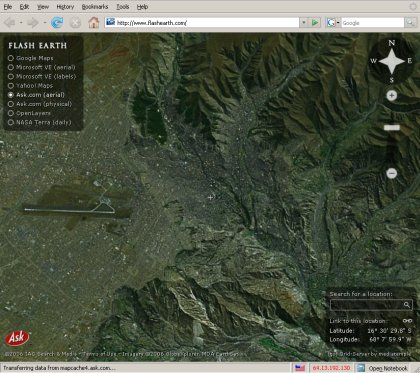Click the IP address 64.13.192.130 in status bar
The width and height of the screenshot is (420, 373).
click(331, 368)
